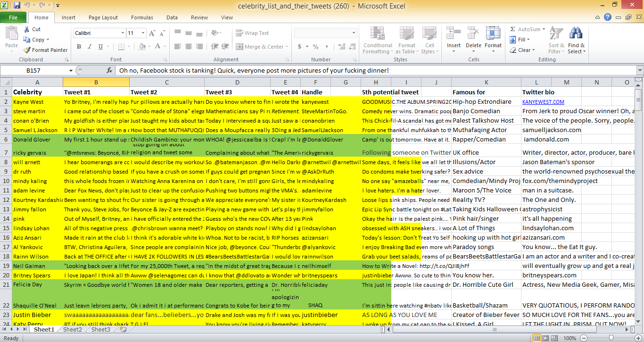This screenshot has height=342, width=644.
Task: Switch to the Insert ribbon tab
Action: click(68, 17)
